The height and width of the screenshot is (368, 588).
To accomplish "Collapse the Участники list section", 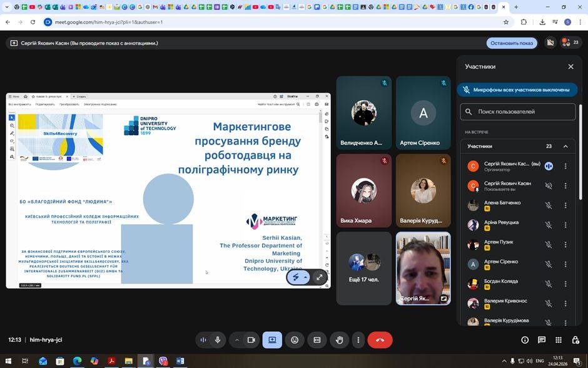I will (565, 146).
